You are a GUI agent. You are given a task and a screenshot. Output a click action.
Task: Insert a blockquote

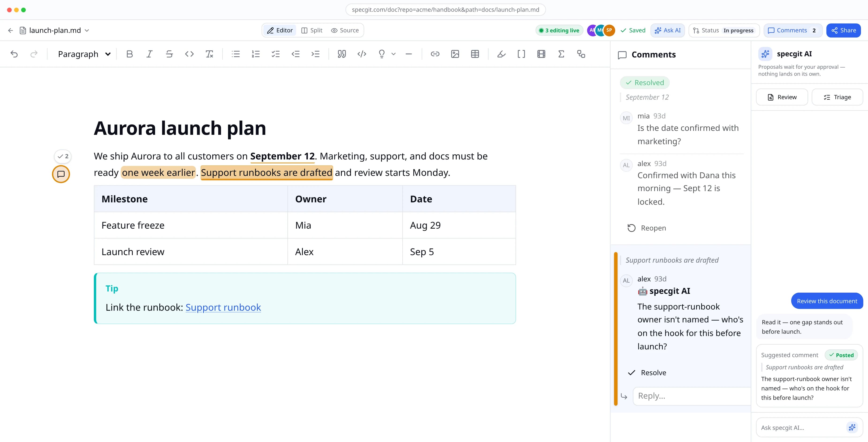coord(342,54)
